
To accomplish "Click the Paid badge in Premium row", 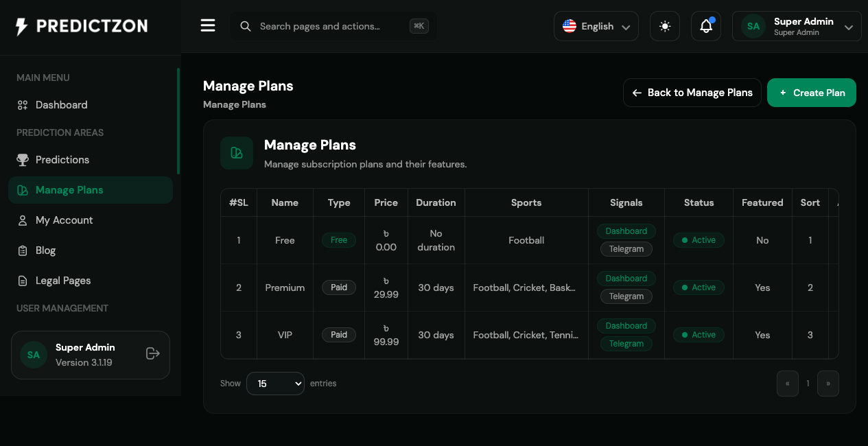I will point(339,287).
